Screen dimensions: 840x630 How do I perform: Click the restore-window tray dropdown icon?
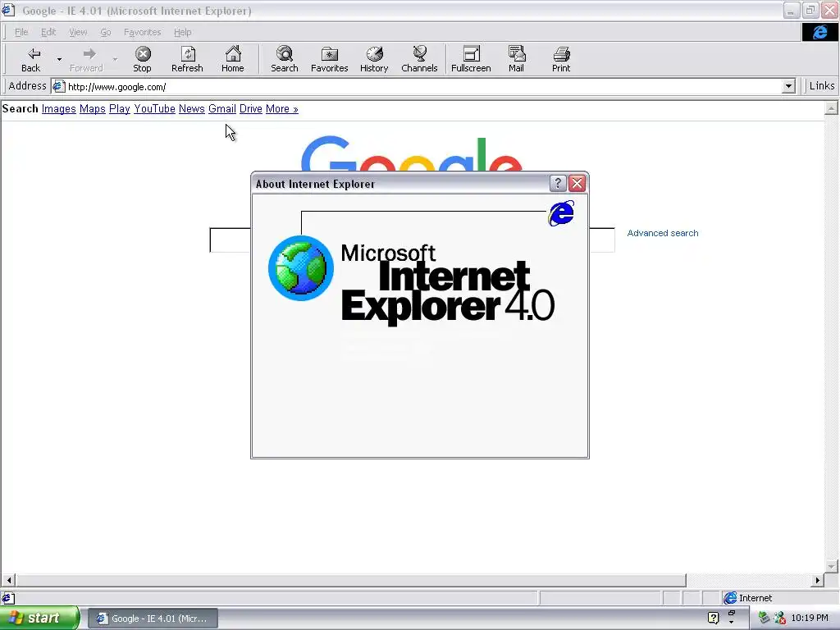coord(732,618)
